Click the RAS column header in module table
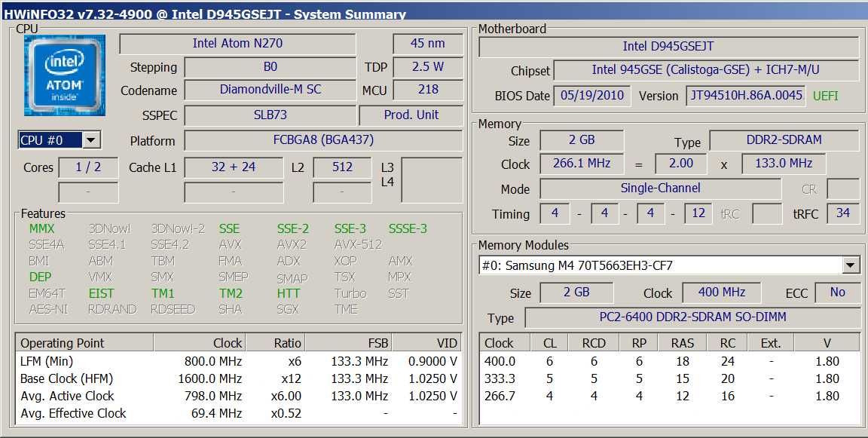This screenshot has width=868, height=438. point(682,343)
